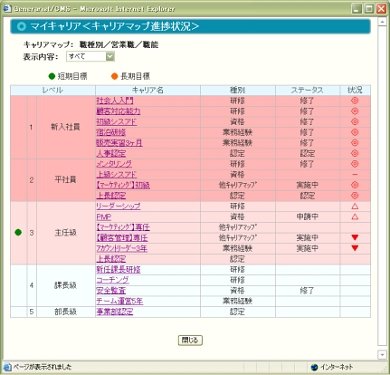Image resolution: width=390 pixels, height=375 pixels.
Task: Open the メンタリング link
Action: (114, 164)
